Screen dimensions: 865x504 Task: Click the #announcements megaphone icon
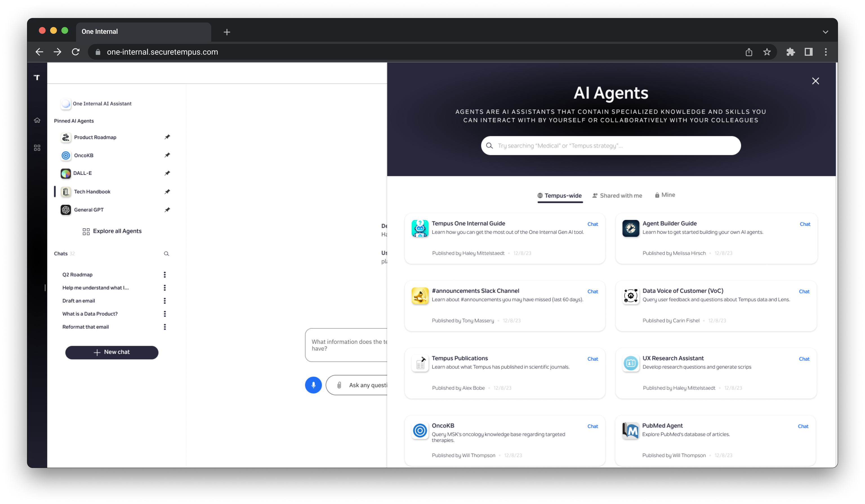[x=420, y=296]
